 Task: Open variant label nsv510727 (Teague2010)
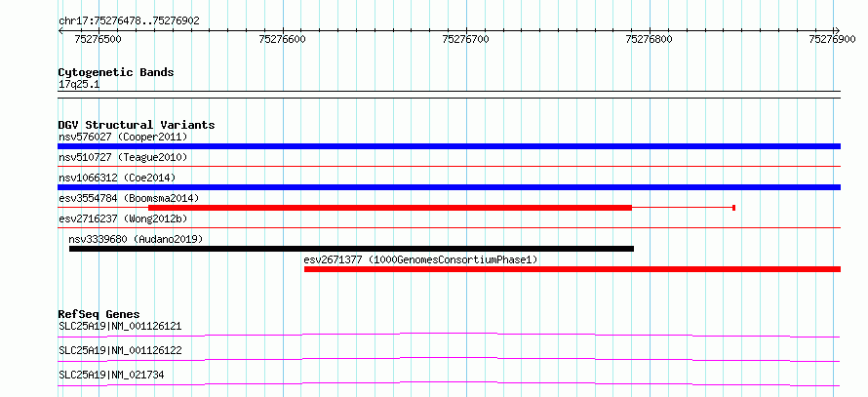click(x=123, y=157)
